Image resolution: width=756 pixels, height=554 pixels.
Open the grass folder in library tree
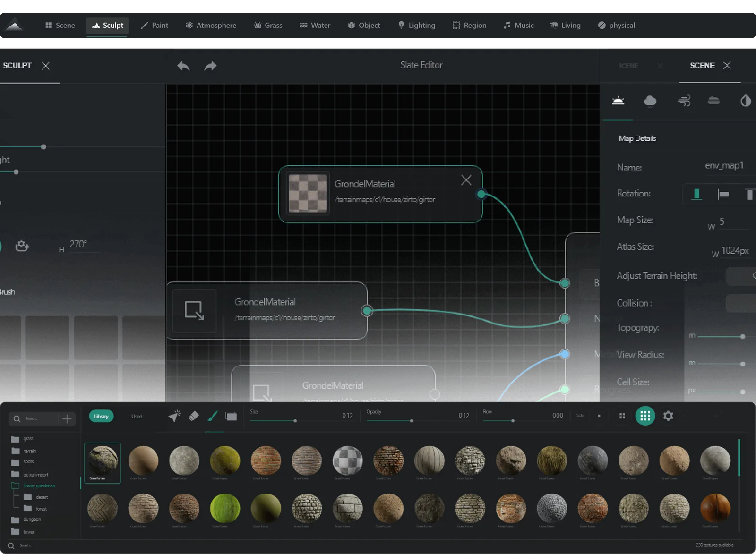(x=22, y=439)
